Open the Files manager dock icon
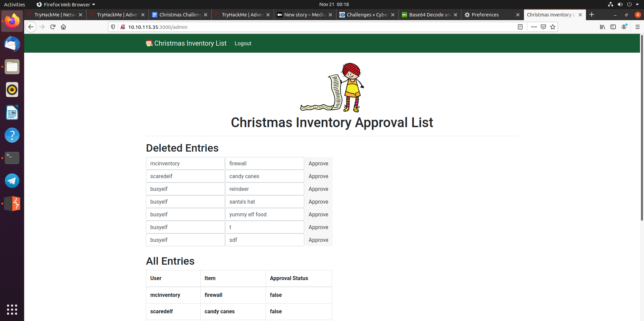Viewport: 644px width, 321px height. [12, 67]
